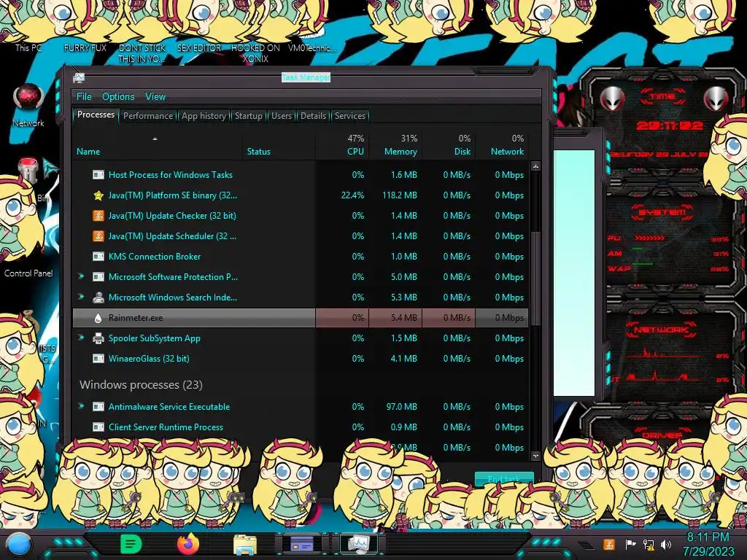
Task: Click the Host Process for Windows Tasks icon
Action: pos(98,175)
